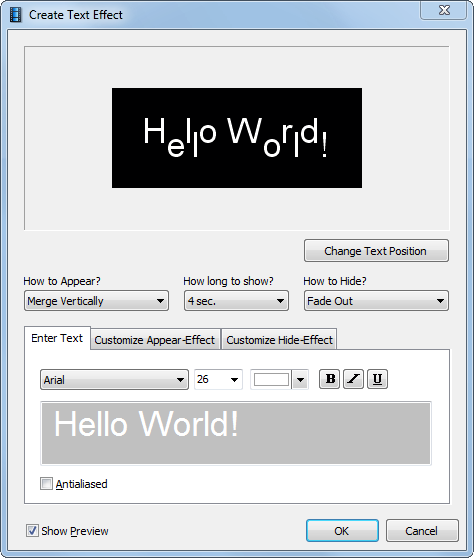Open the How long to show dropdown
This screenshot has height=558, width=474.
click(236, 301)
